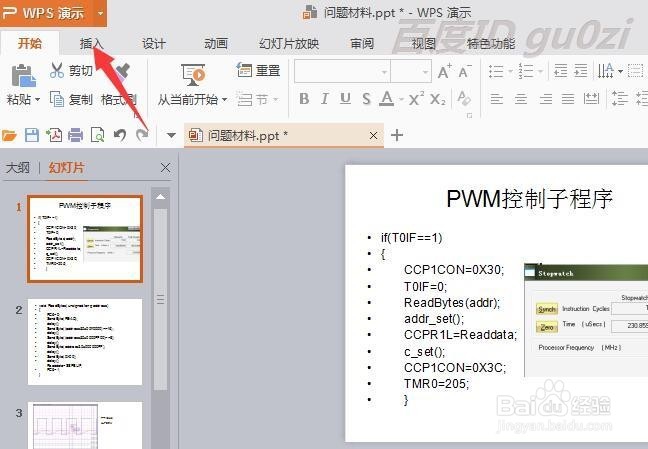Viewport: 648px width, 449px height.
Task: Close the slide pane with X
Action: point(165,167)
